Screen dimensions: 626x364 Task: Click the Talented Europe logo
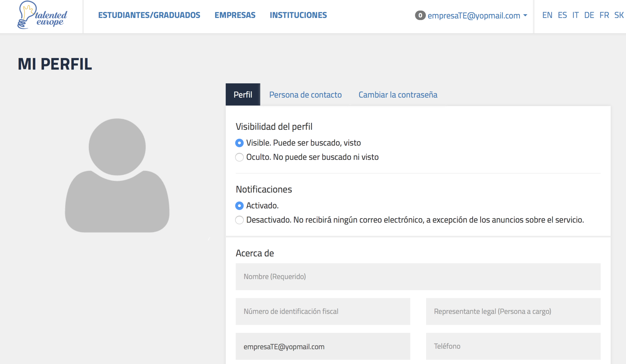pos(42,15)
